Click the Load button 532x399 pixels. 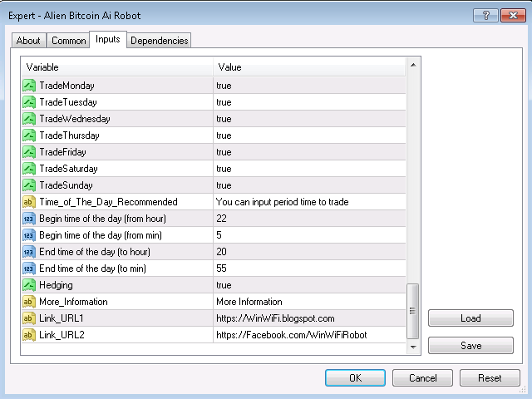pos(470,318)
